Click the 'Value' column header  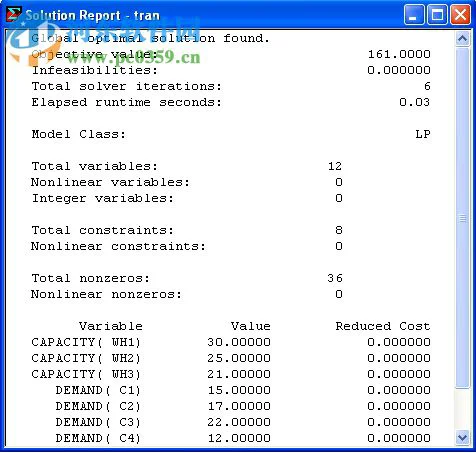click(250, 326)
